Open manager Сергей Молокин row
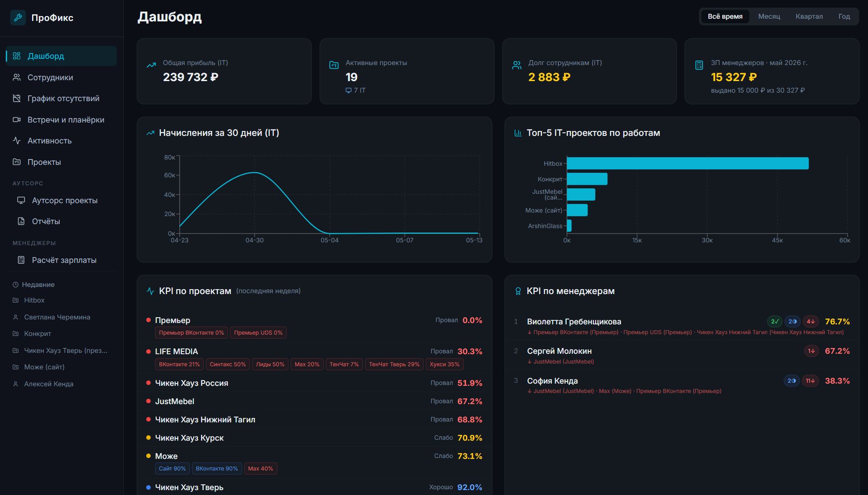The width and height of the screenshot is (868, 495). tap(682, 356)
